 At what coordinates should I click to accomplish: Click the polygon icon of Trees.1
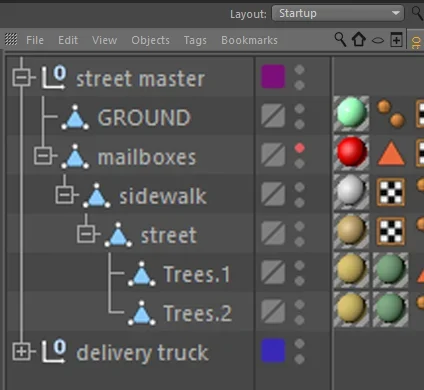tap(142, 274)
